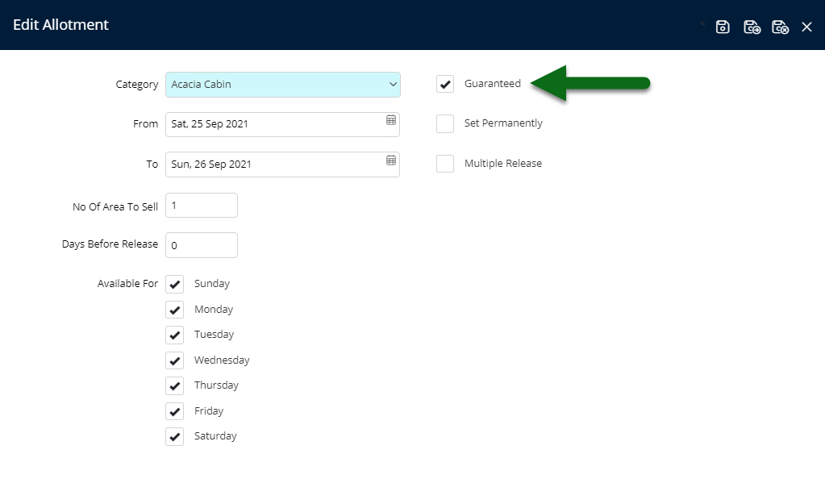Focus the No Of Area To Sell field
The width and height of the screenshot is (825, 504).
pos(202,205)
